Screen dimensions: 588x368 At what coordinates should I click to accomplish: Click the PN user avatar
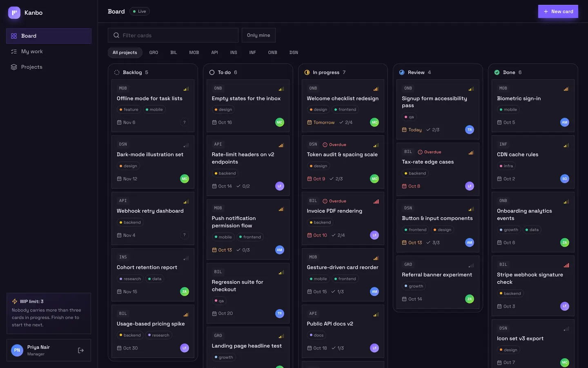coord(17,350)
